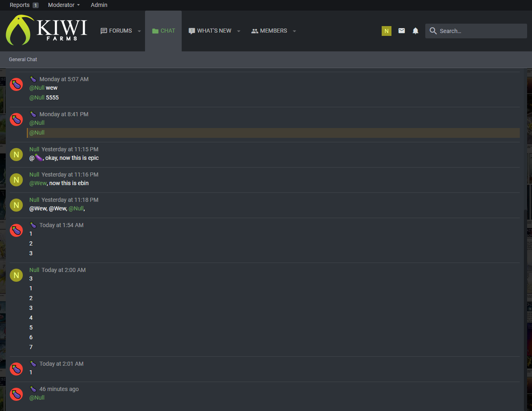Image resolution: width=532 pixels, height=411 pixels.
Task: Click timestamp 'Today at 2:01 AM'
Action: click(x=62, y=364)
